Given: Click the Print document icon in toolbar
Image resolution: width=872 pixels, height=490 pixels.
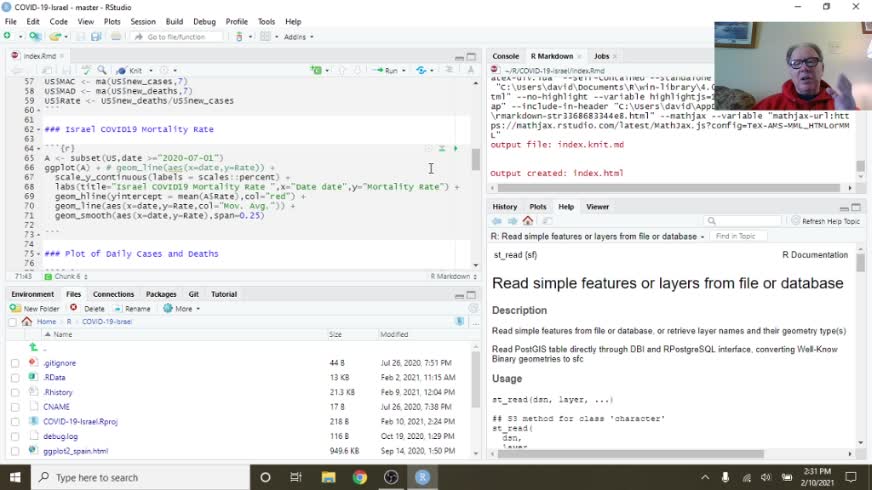Looking at the screenshot, I should click(x=116, y=37).
